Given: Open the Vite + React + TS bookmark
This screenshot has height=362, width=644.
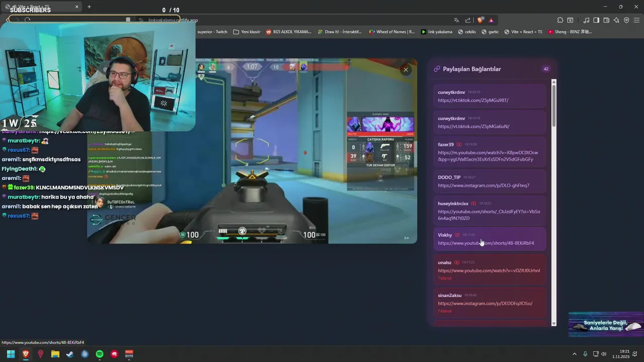Looking at the screenshot, I should pyautogui.click(x=523, y=32).
